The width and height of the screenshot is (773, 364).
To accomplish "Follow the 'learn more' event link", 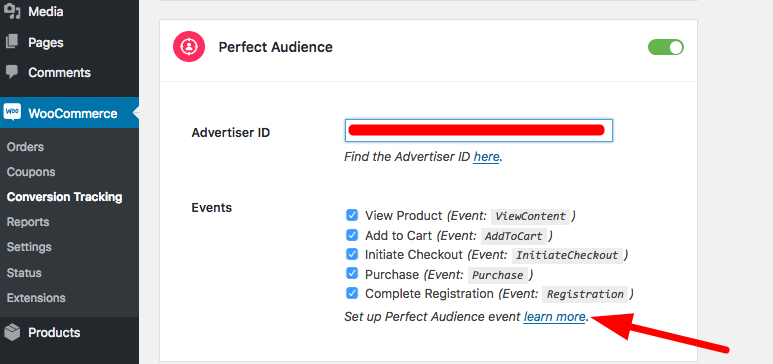I will [x=555, y=317].
